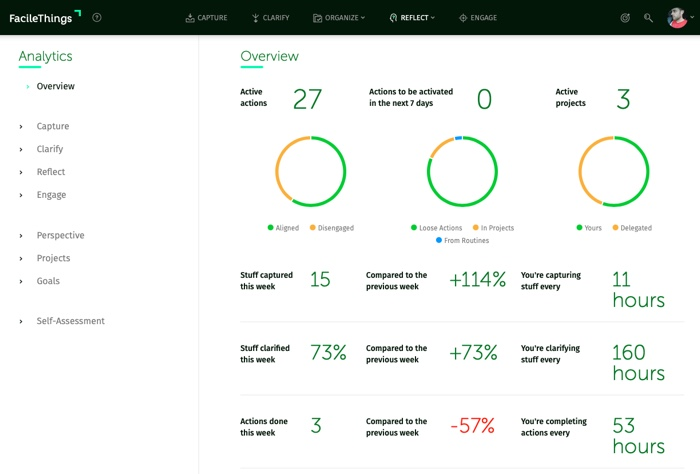Open the Organize dropdown menu
Viewport: 700px width, 474px height.
click(x=339, y=18)
